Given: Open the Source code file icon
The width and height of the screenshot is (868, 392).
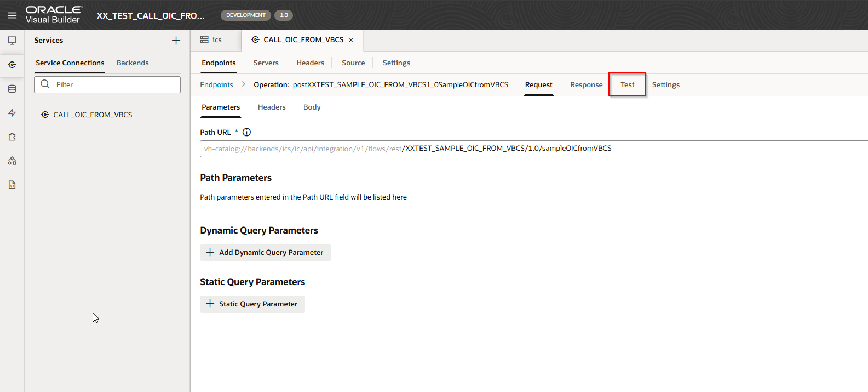Looking at the screenshot, I should click(x=12, y=185).
